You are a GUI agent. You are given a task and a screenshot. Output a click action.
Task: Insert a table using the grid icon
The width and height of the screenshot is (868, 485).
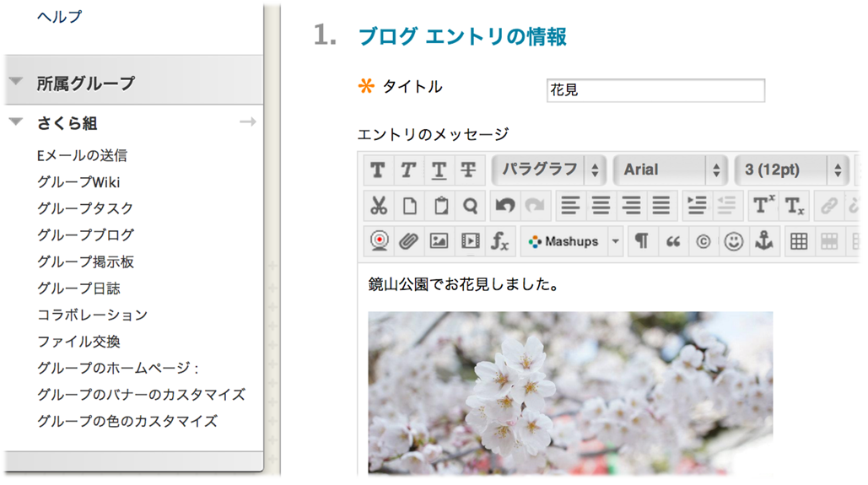point(798,242)
